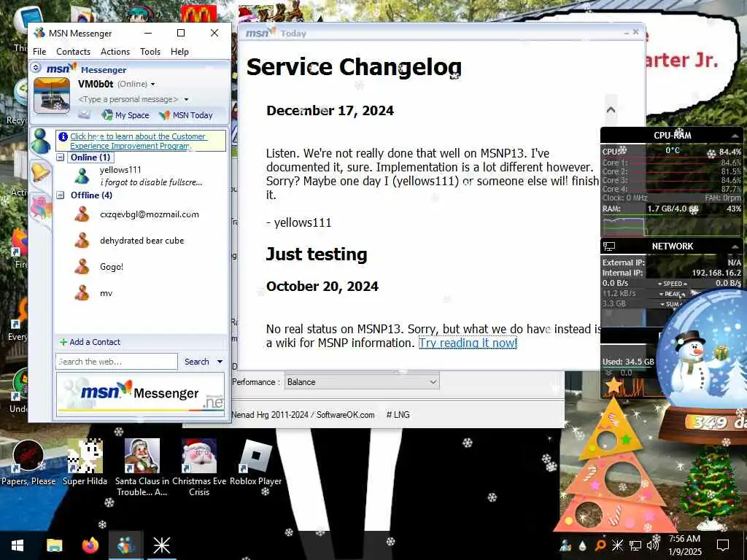The width and height of the screenshot is (747, 560).
Task: Open the notification center icon
Action: click(723, 545)
